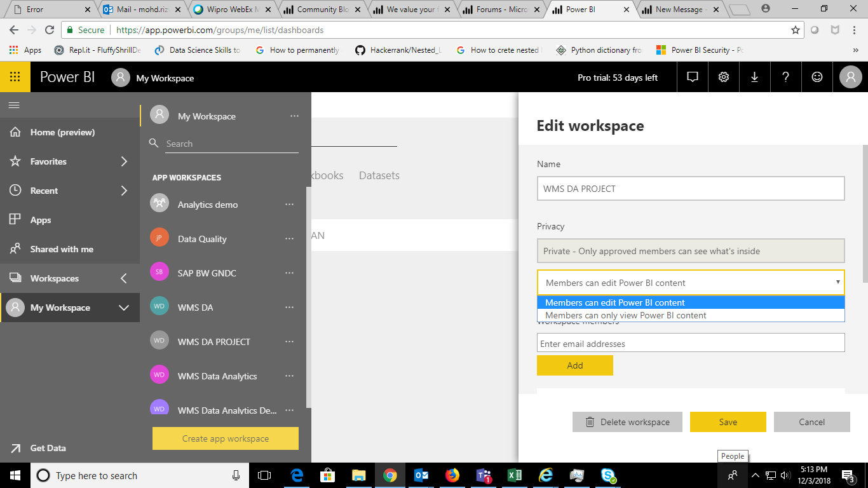Image resolution: width=868 pixels, height=488 pixels.
Task: Expand the My Workspace dropdown chevron in nav
Action: pyautogui.click(x=124, y=308)
